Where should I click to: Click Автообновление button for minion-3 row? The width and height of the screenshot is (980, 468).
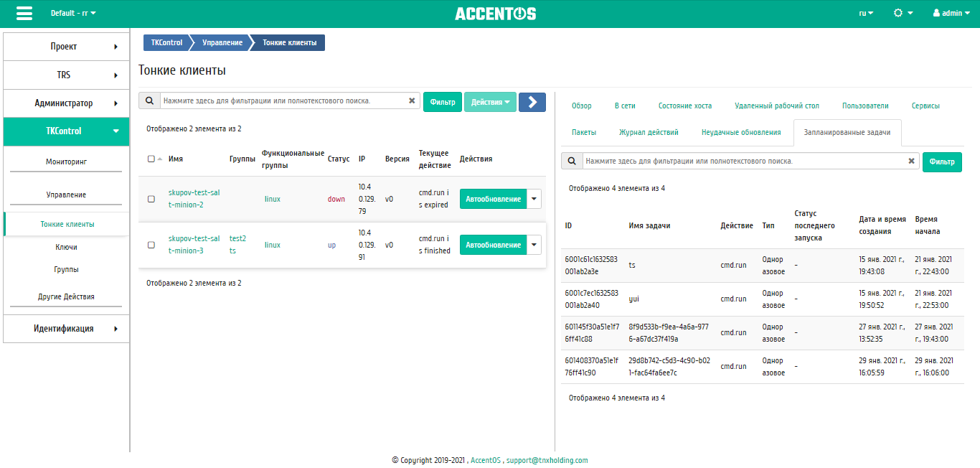click(494, 245)
